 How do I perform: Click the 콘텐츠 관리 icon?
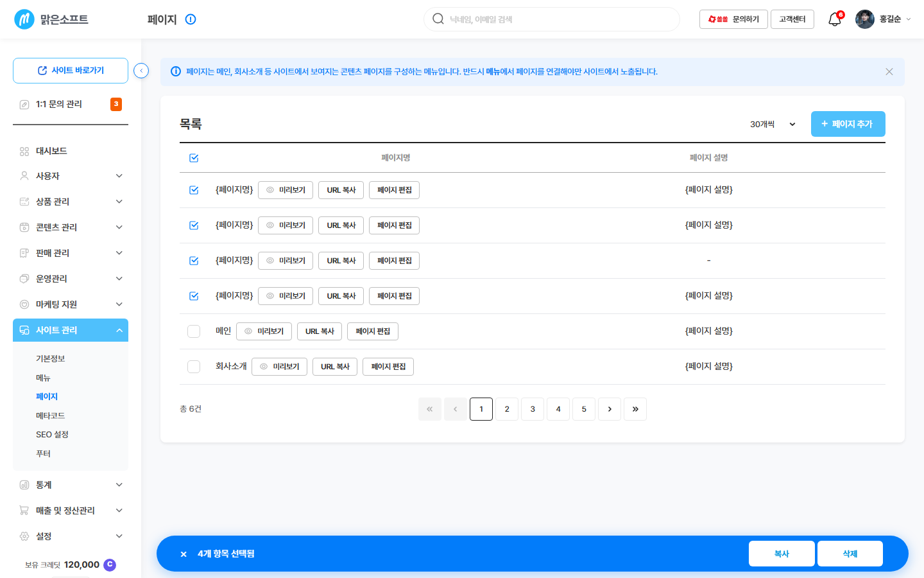[x=24, y=227]
